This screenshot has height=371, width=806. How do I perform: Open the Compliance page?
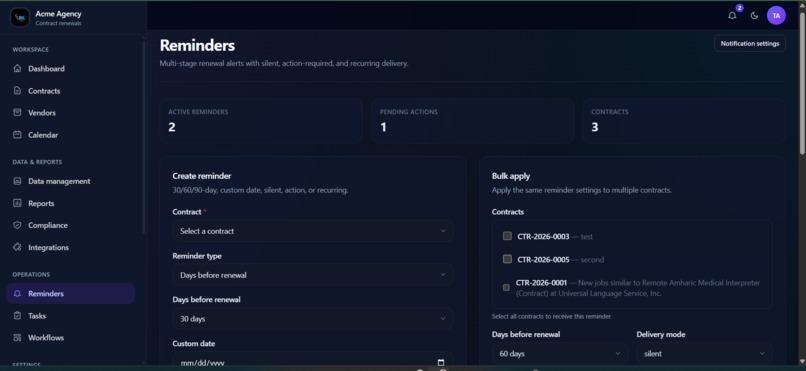(70, 225)
